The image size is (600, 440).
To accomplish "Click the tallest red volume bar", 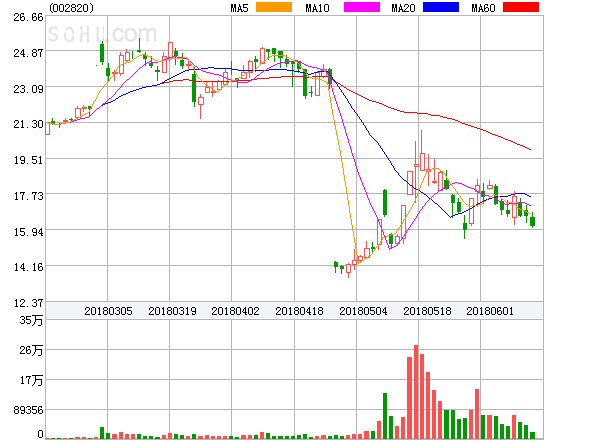I will pyautogui.click(x=416, y=392).
